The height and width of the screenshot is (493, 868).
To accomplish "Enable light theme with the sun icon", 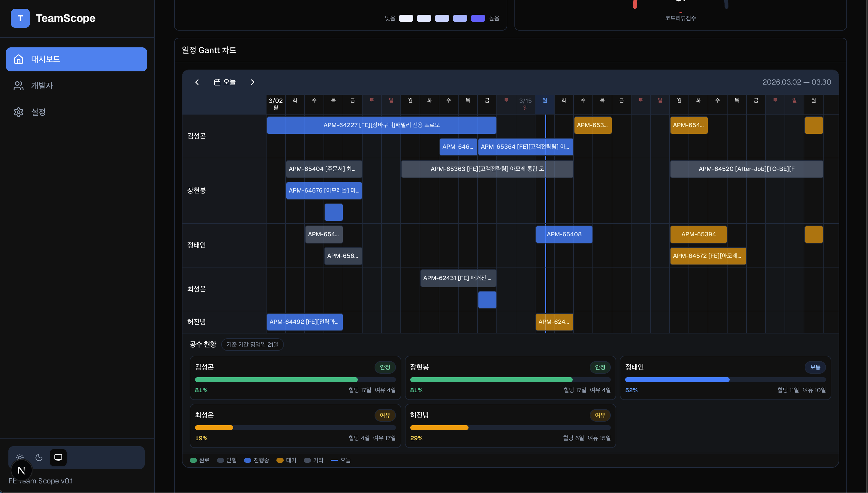I will coord(20,457).
